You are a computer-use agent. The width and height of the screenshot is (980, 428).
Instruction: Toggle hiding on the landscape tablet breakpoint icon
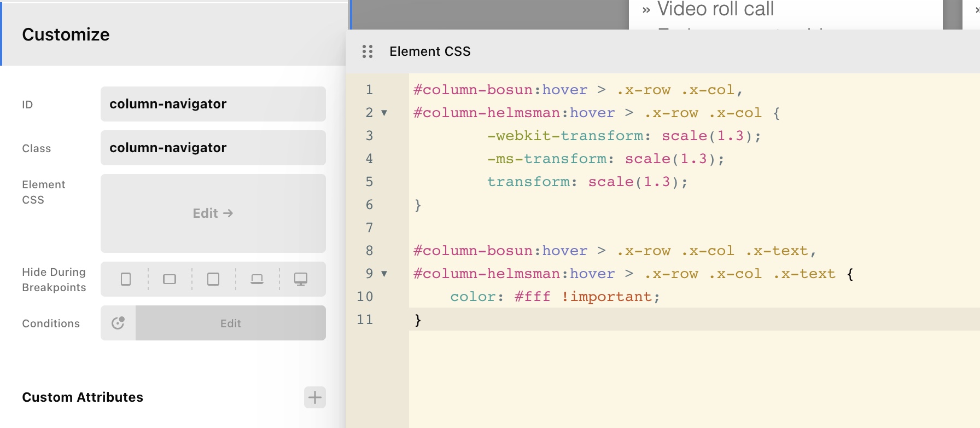[170, 279]
